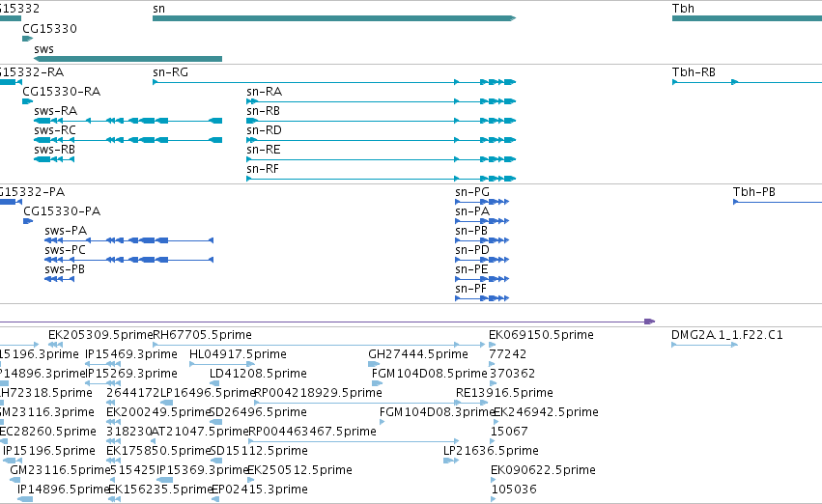Click EST EK069150.5prime
Screen dimensions: 822x504
point(541,335)
